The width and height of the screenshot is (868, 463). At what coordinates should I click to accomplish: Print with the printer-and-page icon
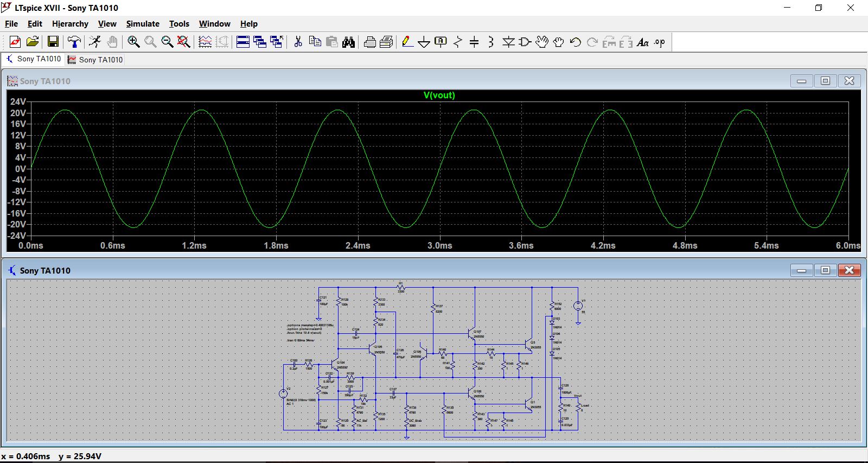coord(387,42)
